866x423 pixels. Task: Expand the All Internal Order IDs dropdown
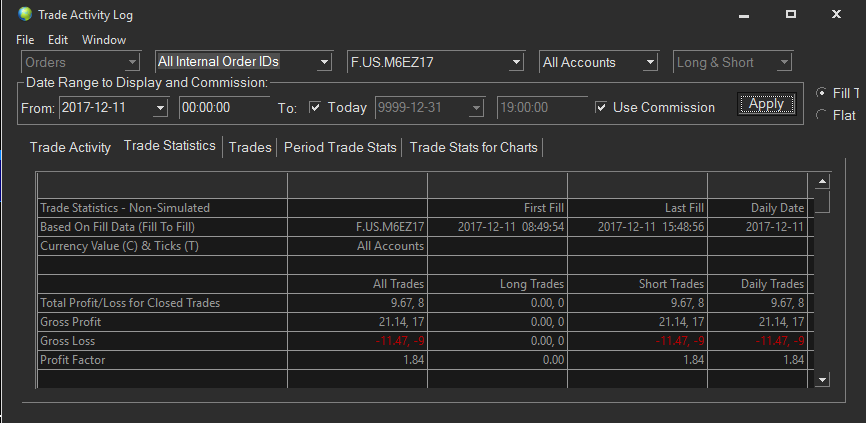(x=324, y=62)
